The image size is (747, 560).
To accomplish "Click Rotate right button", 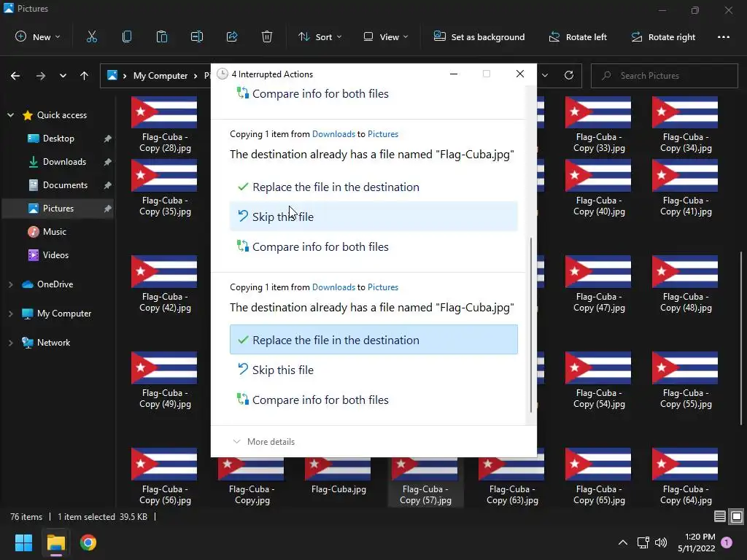I will [x=663, y=36].
